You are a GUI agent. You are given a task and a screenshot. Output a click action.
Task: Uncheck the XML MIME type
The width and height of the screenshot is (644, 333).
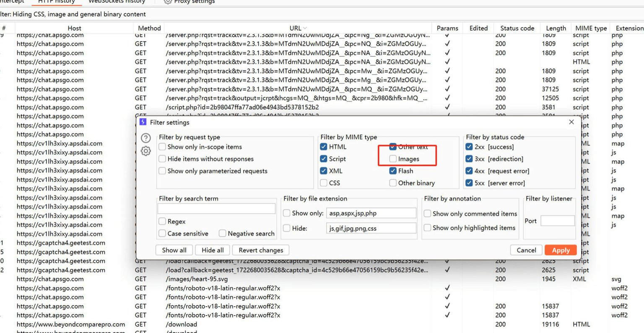click(324, 171)
